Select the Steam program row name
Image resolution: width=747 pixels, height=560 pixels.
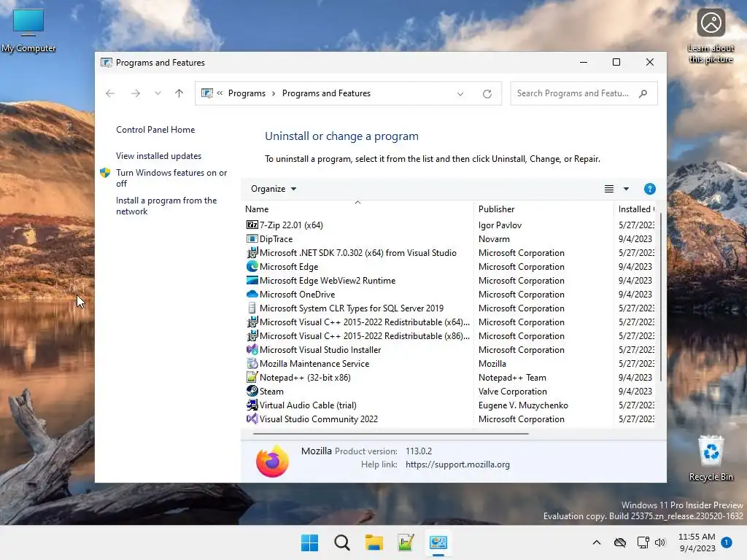tap(271, 391)
